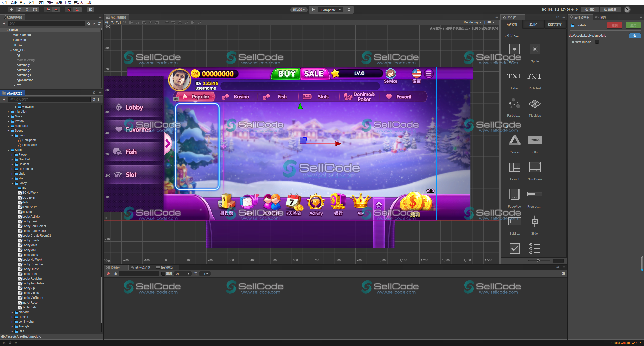Adjust the widget library zoom slider
This screenshot has width=644, height=346.
point(538,261)
